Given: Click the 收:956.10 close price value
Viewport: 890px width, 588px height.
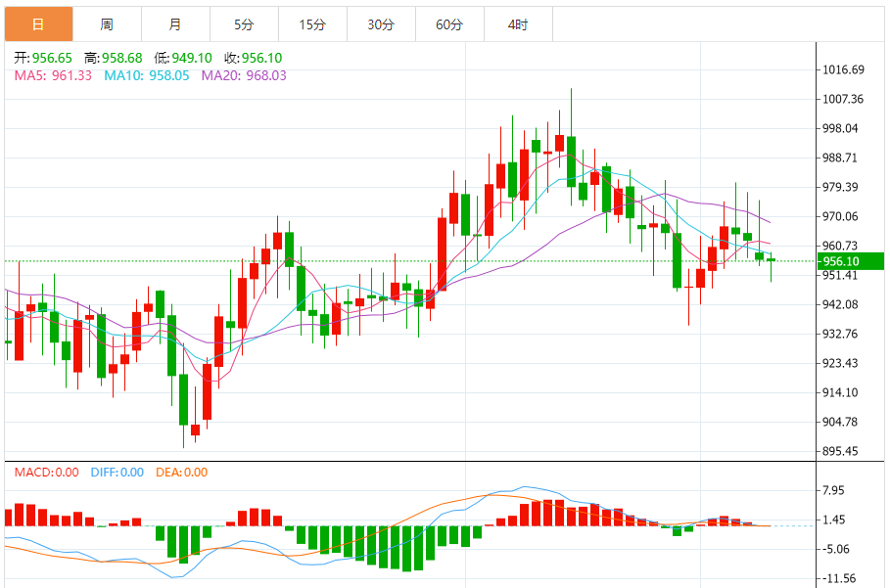Looking at the screenshot, I should click(254, 58).
